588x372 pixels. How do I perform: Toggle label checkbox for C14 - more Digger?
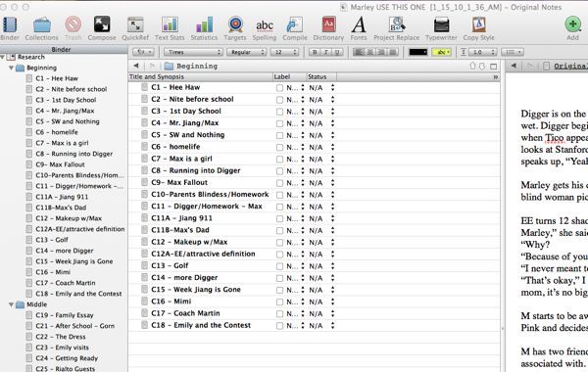click(x=279, y=278)
